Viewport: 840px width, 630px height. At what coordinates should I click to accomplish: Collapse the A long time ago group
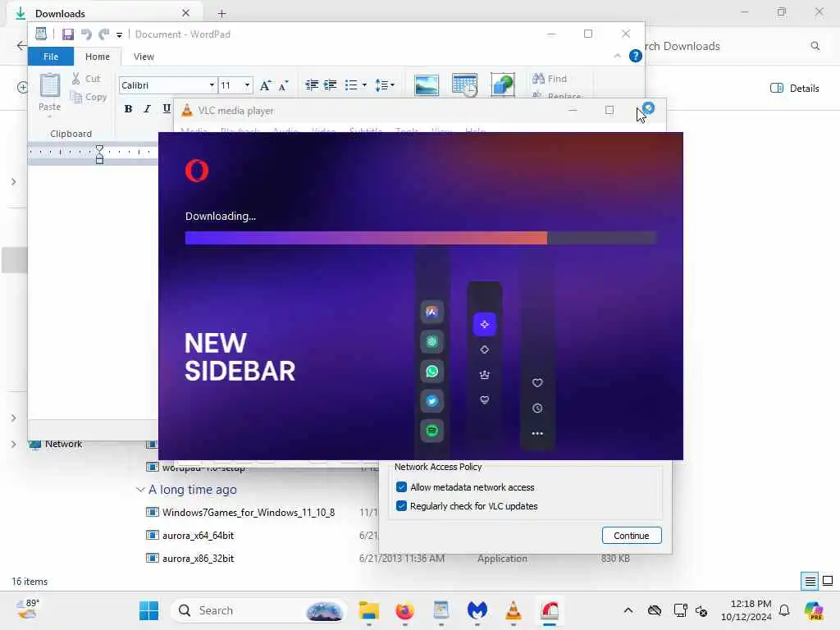pos(140,490)
